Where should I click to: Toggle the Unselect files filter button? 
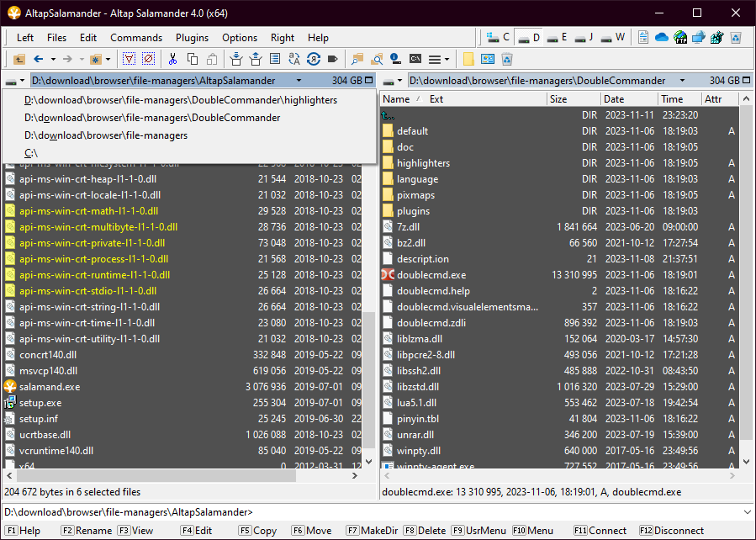148,59
